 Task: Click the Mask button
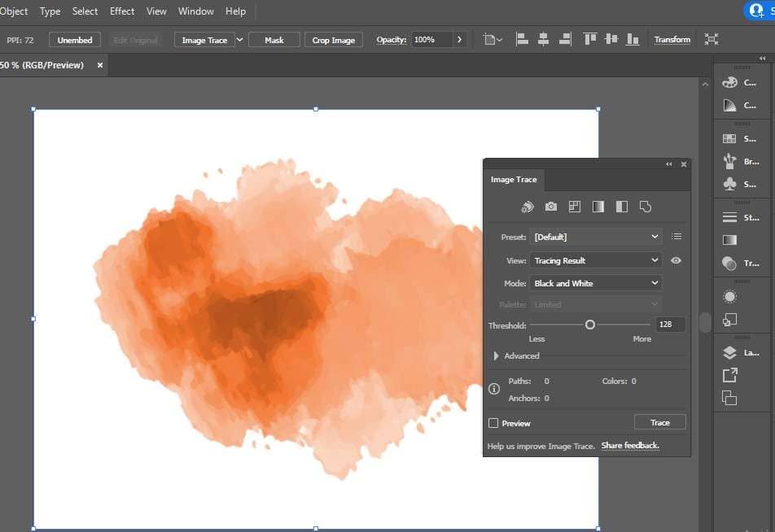[274, 40]
